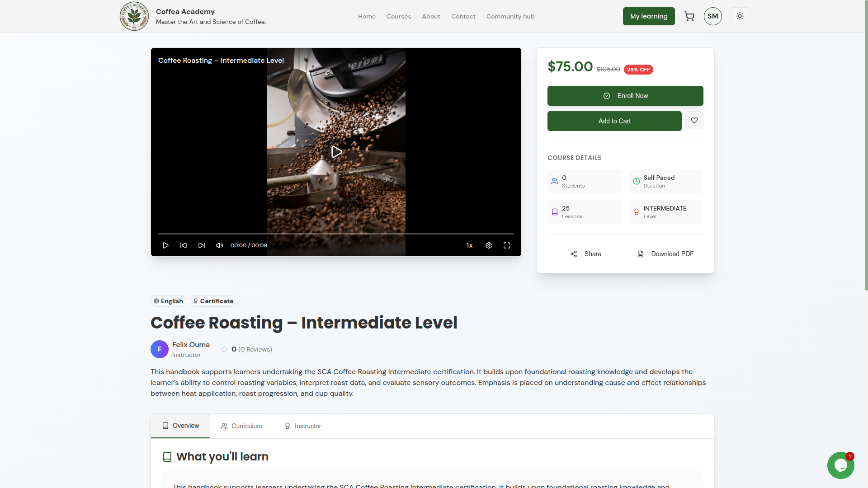
Task: Click the 0 Students detail card
Action: [585, 181]
